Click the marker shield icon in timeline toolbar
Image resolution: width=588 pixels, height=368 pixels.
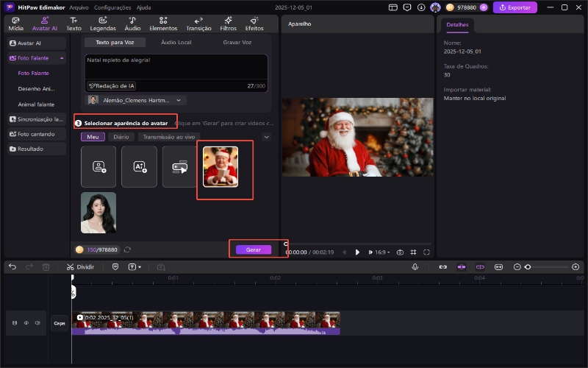(115, 267)
